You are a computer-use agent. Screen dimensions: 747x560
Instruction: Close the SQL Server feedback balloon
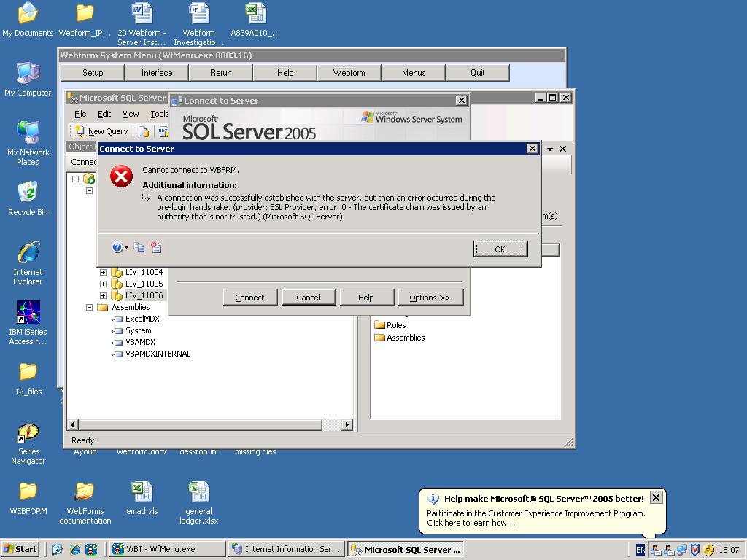(656, 498)
